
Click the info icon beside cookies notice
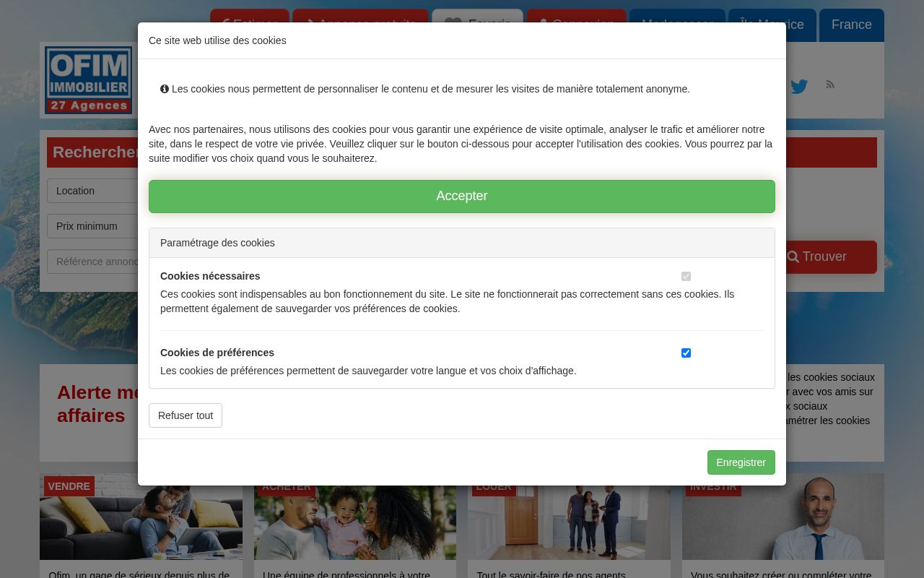tap(165, 89)
